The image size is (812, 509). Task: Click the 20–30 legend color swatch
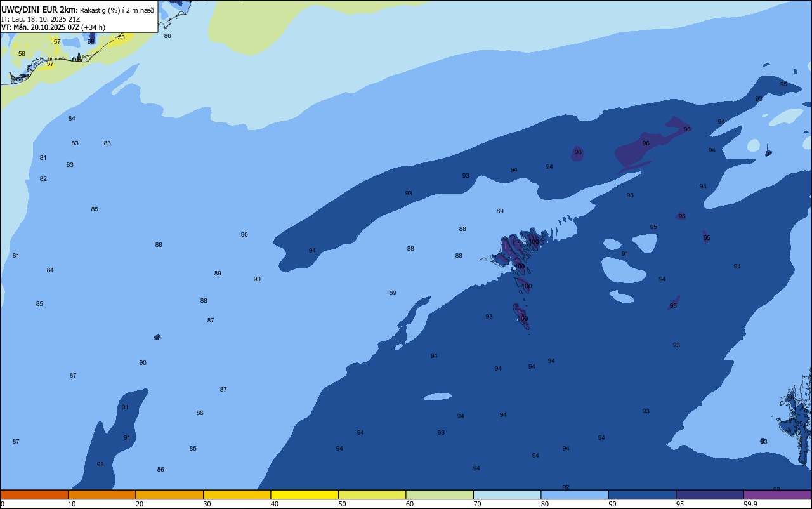169,494
